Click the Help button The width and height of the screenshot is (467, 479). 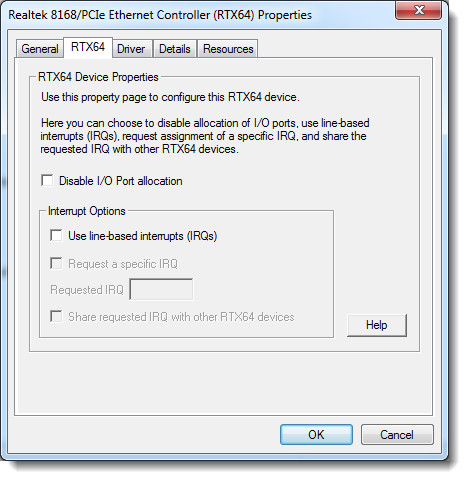tap(377, 325)
